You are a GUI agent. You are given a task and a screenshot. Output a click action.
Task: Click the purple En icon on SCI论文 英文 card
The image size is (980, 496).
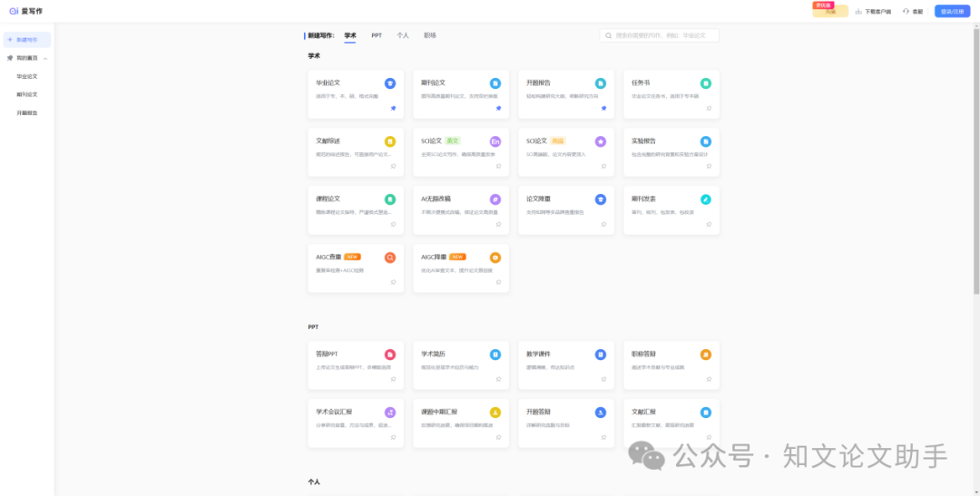(495, 141)
